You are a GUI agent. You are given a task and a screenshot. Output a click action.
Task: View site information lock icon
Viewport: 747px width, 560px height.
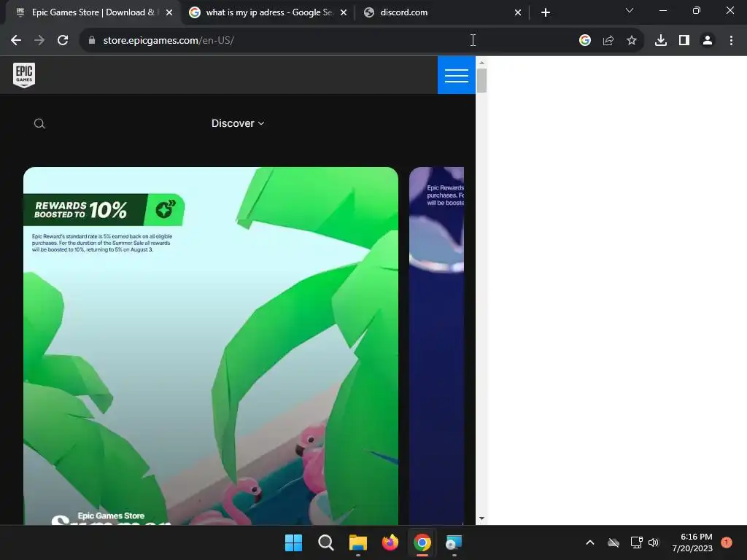point(92,41)
